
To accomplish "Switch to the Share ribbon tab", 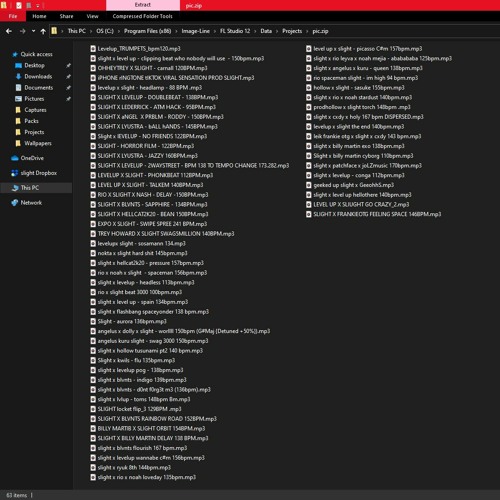I will pos(66,16).
